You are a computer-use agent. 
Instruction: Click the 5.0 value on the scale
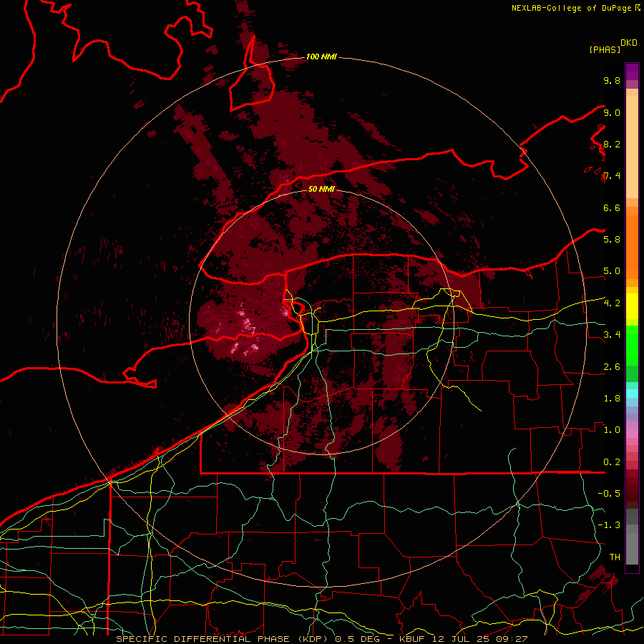click(x=612, y=271)
